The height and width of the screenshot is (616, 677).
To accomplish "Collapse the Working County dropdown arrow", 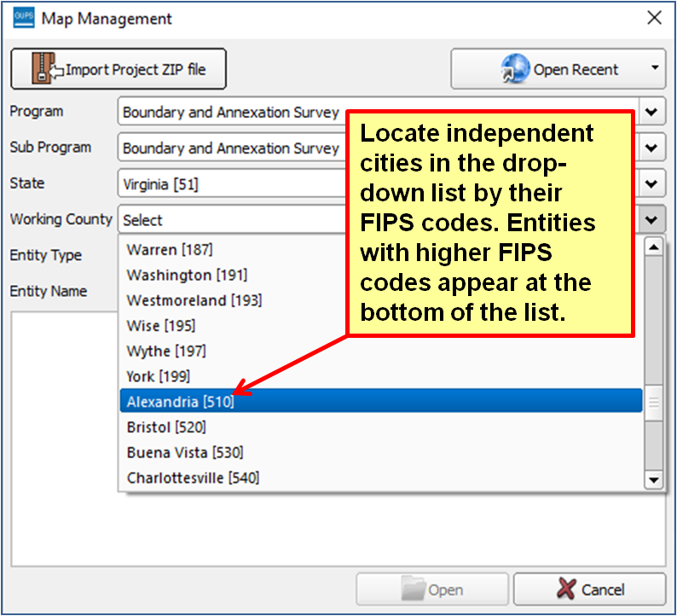I will coord(651,219).
